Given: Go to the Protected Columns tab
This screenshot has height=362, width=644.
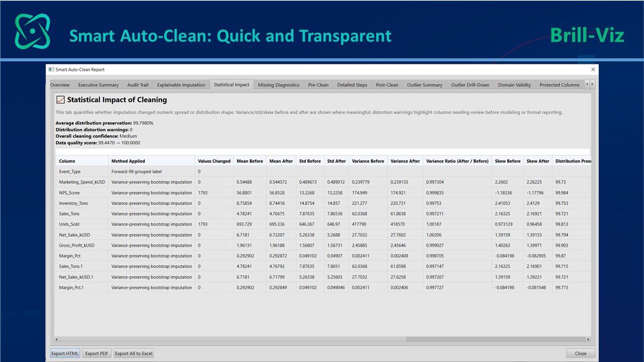Looking at the screenshot, I should (x=559, y=85).
